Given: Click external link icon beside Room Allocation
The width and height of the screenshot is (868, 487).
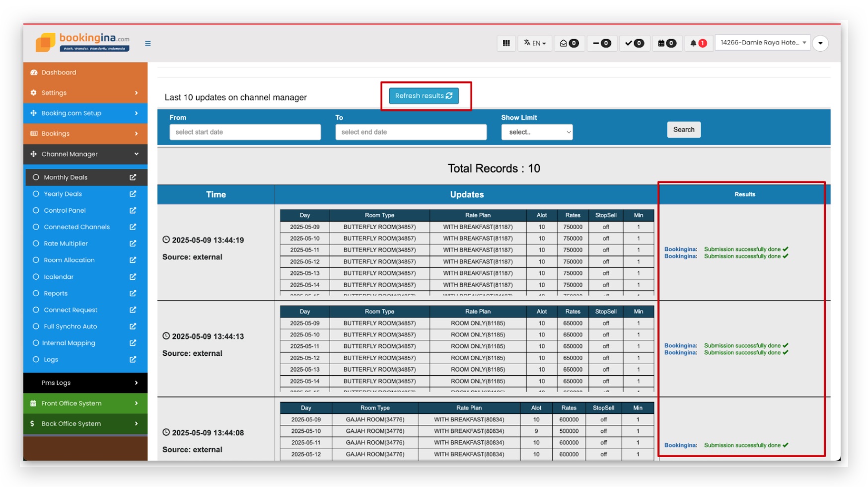Looking at the screenshot, I should tap(133, 260).
